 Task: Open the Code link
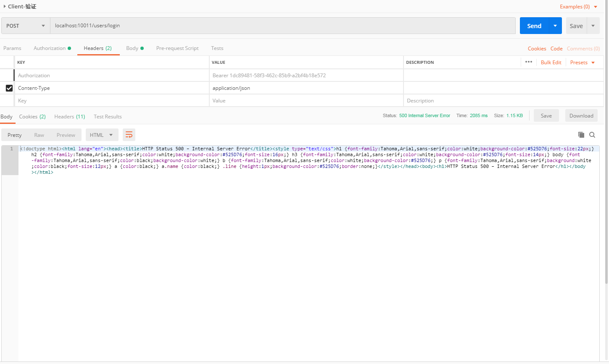(x=556, y=49)
